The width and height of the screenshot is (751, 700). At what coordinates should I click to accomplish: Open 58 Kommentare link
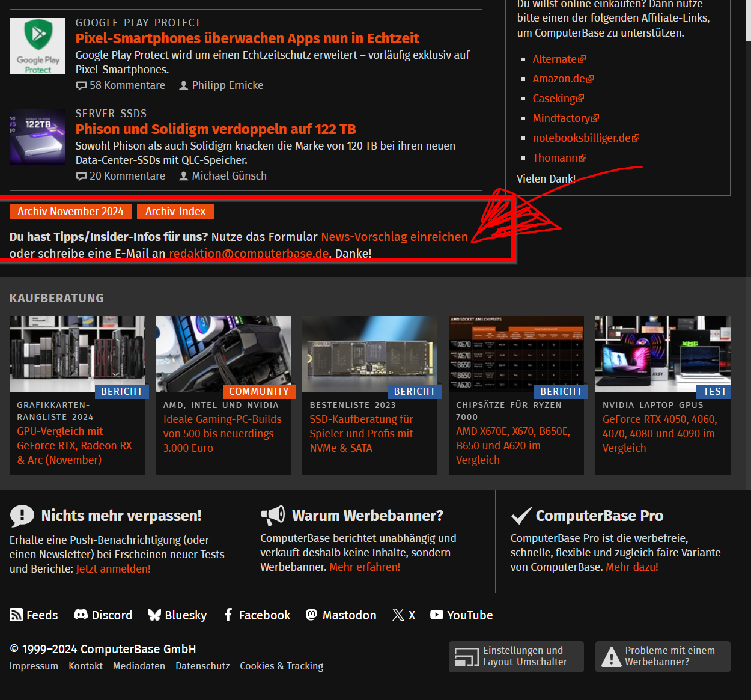(x=127, y=85)
